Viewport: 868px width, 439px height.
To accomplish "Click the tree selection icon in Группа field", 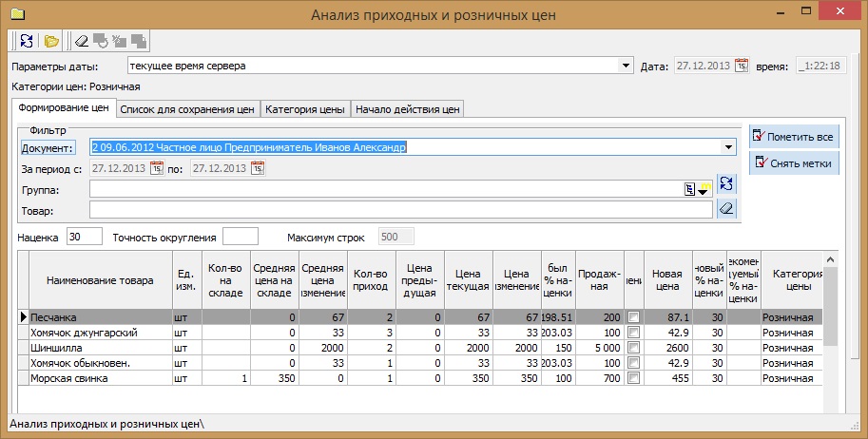I will (x=689, y=190).
